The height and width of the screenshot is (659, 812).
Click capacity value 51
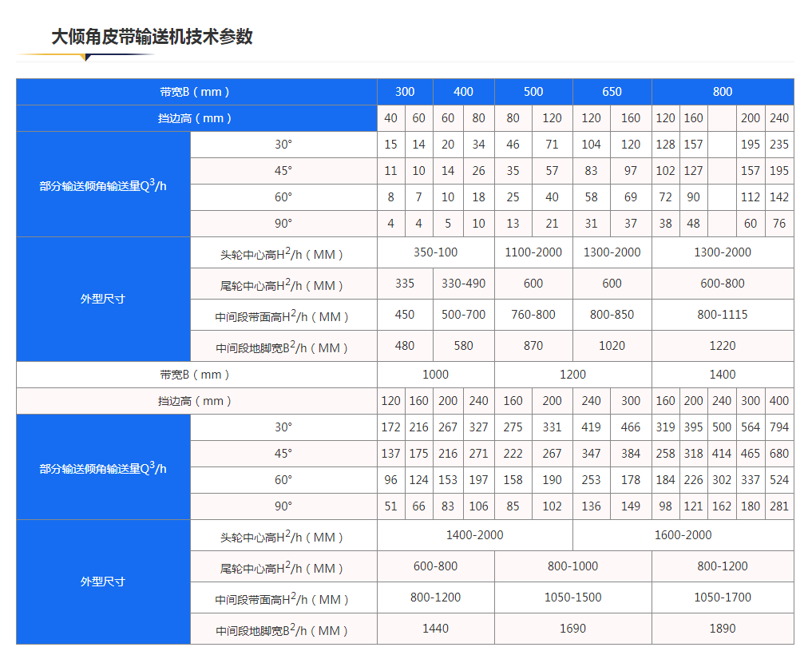point(391,506)
